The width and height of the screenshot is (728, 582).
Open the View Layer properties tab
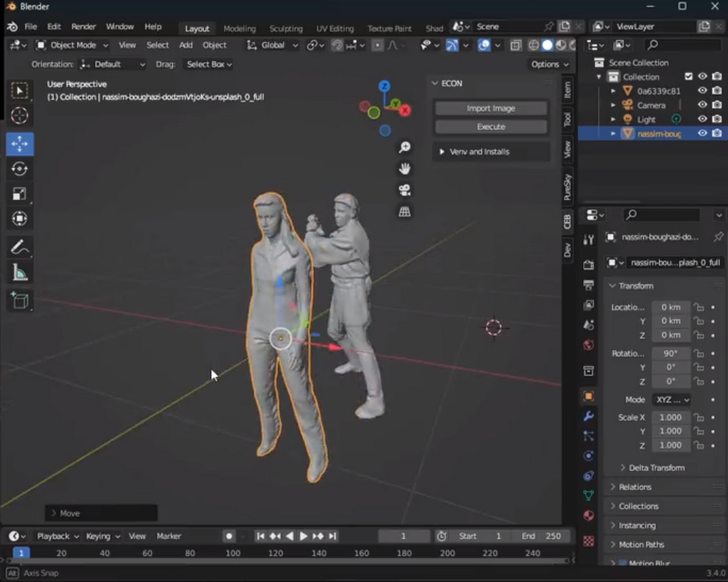(588, 304)
